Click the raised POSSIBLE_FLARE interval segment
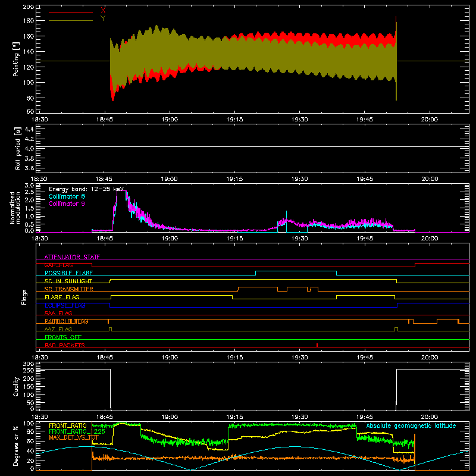This screenshot has height=476, width=476. 296,271
